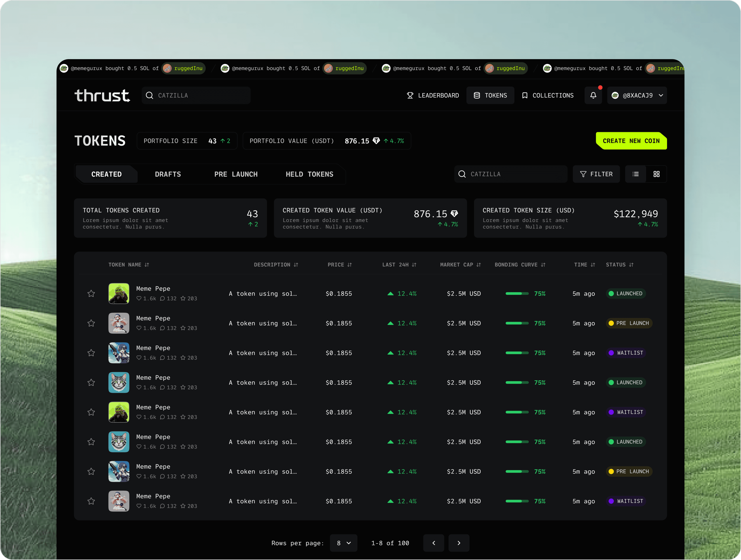The height and width of the screenshot is (560, 741).
Task: Go to next page arrow
Action: pos(459,543)
